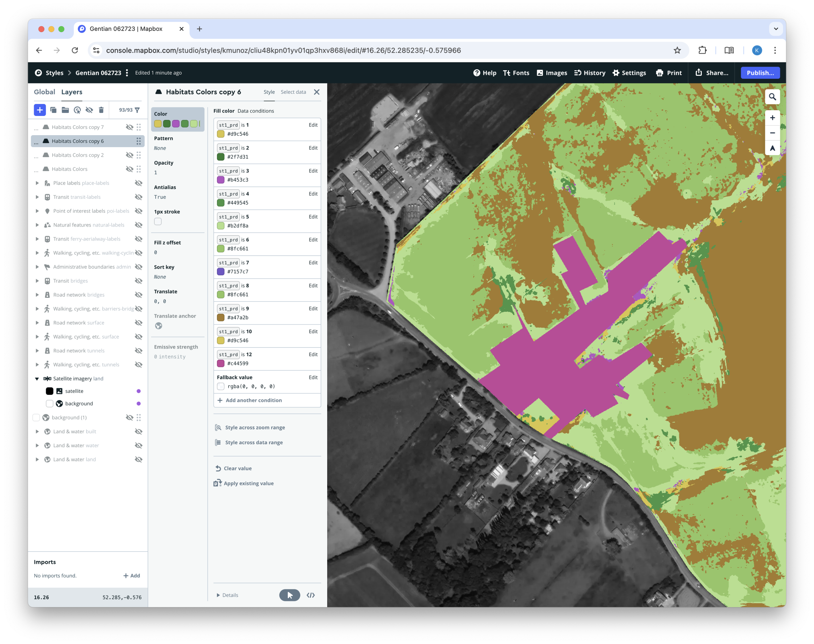Show the Habitats Colors copy 2 layer
Image resolution: width=814 pixels, height=644 pixels.
point(129,155)
